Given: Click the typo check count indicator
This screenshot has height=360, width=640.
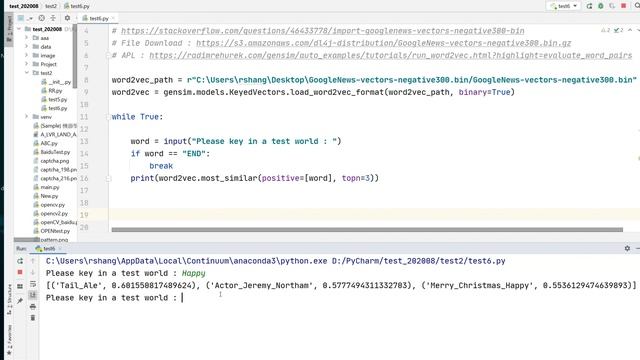Looking at the screenshot, I should pyautogui.click(x=617, y=30).
